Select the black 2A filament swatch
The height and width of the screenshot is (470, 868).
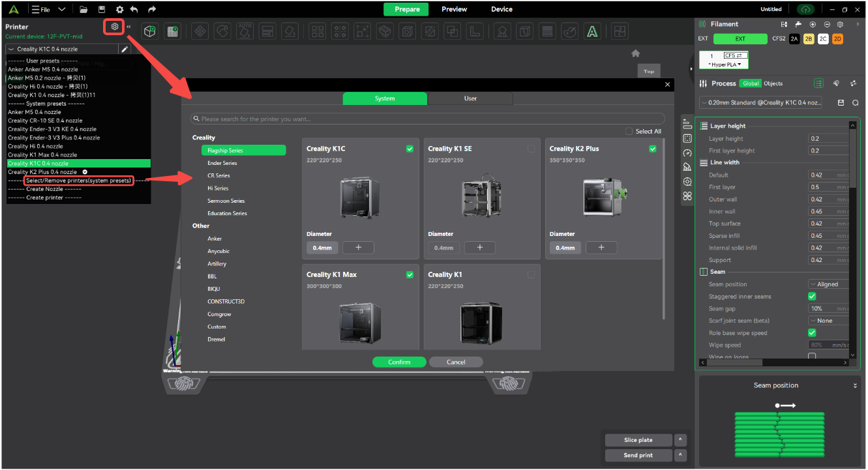coord(794,39)
